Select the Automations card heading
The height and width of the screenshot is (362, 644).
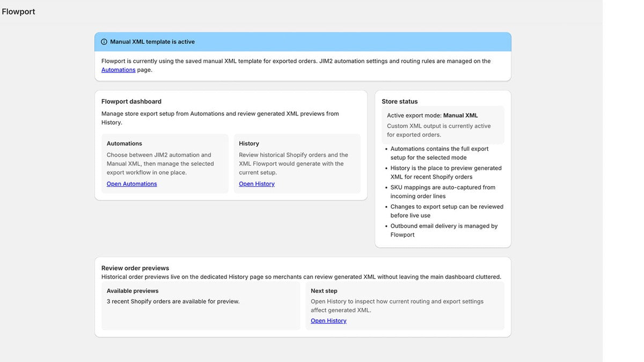(125, 144)
